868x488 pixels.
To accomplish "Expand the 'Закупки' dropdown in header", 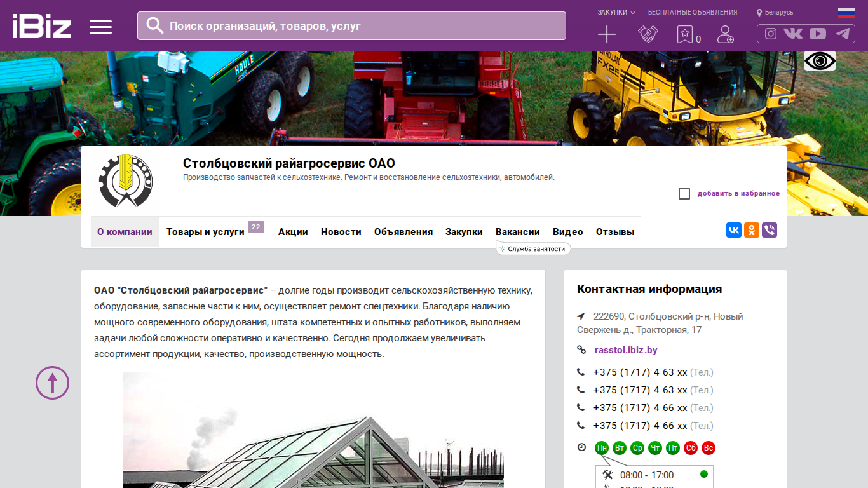I will pos(616,12).
